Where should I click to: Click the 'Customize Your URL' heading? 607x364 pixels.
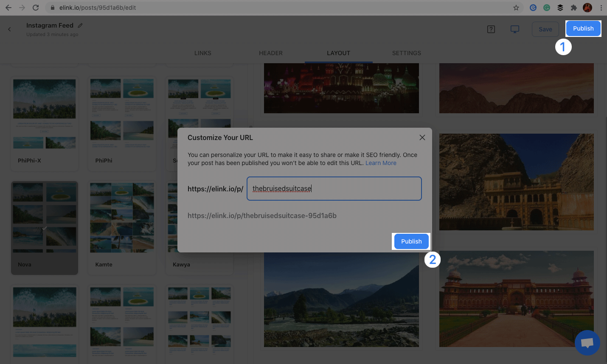point(220,137)
